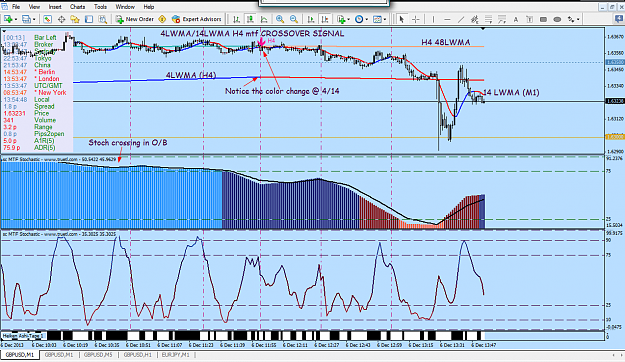Toggle the Terminal panel icon

[x=89, y=19]
